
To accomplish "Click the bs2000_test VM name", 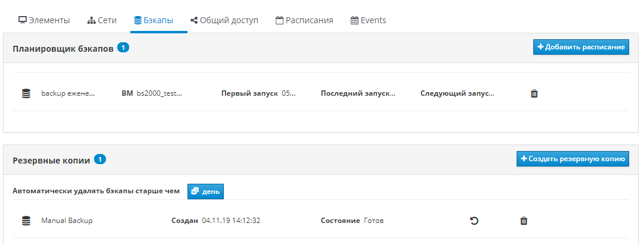I will tap(159, 93).
